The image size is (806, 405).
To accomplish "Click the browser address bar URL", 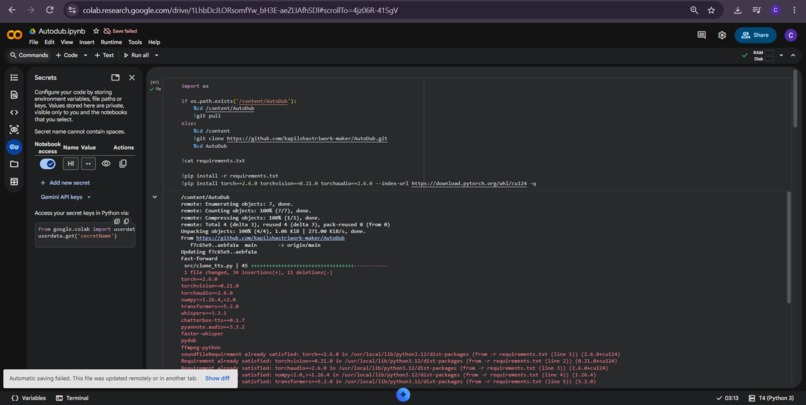I will point(240,10).
